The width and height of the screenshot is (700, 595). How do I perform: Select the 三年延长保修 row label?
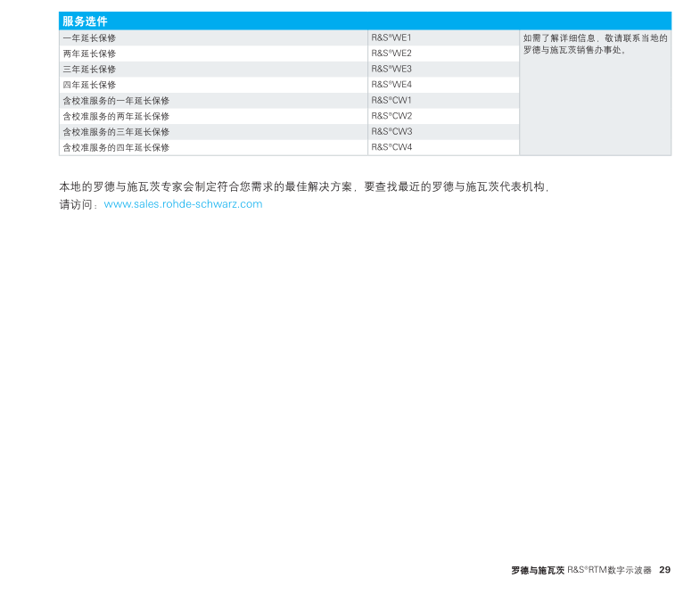coord(89,70)
